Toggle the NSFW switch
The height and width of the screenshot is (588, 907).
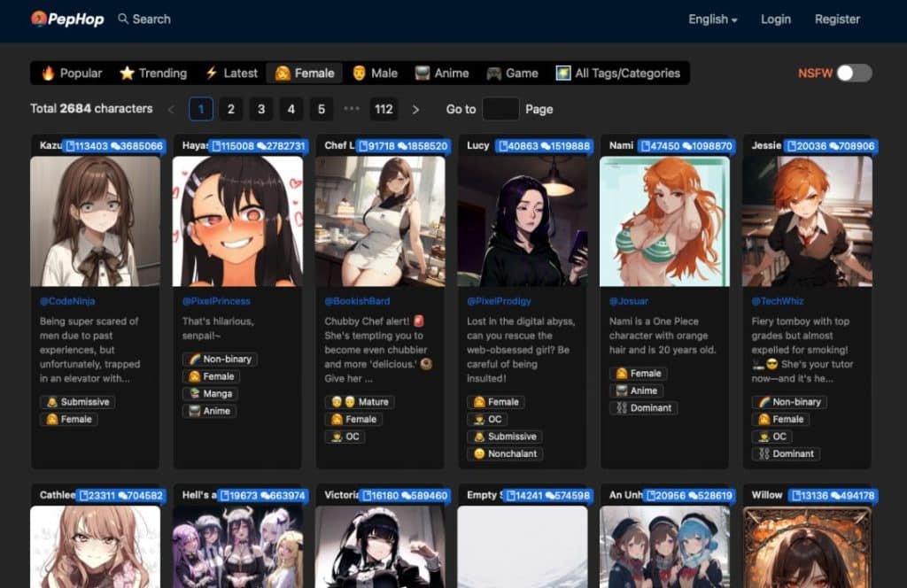855,73
